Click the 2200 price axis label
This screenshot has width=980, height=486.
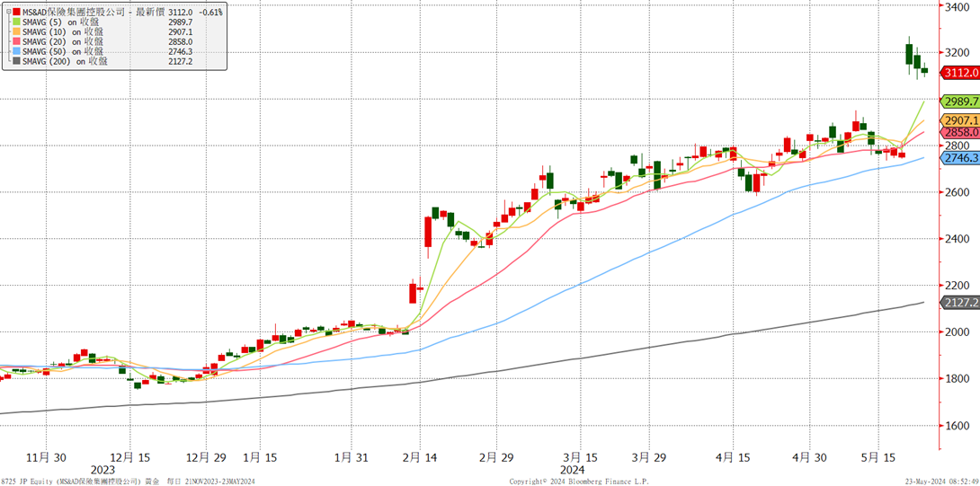pos(958,286)
